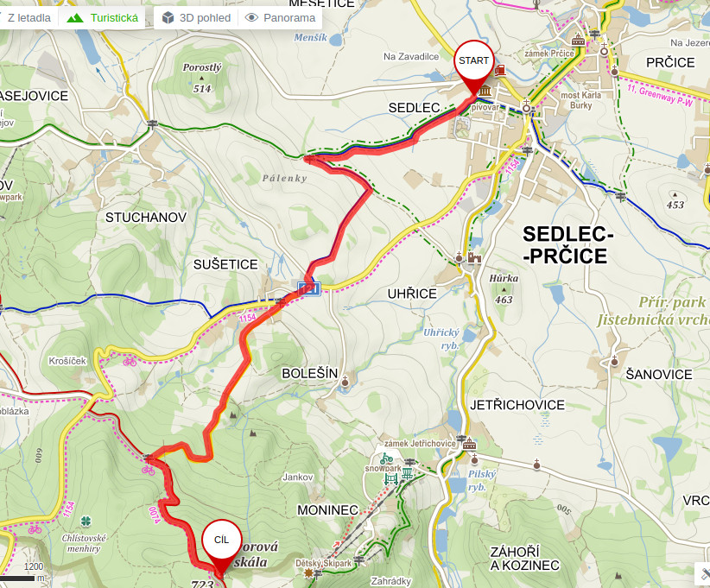This screenshot has height=588, width=710.
Task: Click the Dětský Skipark label
Action: [x=323, y=563]
